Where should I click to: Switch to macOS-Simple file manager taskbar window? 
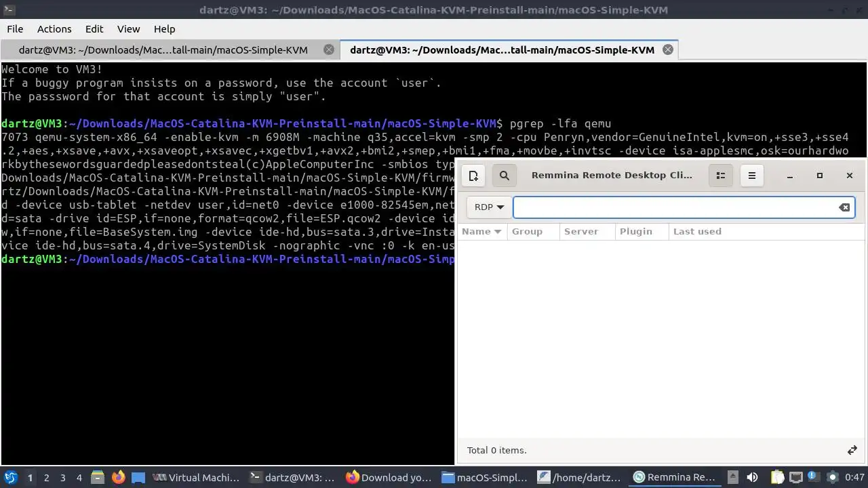(x=486, y=477)
